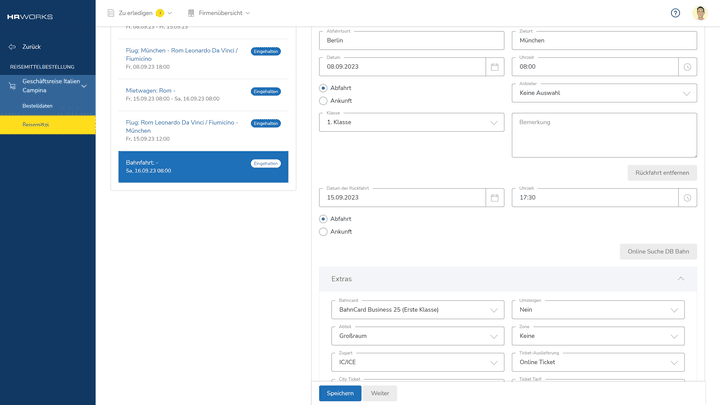The image size is (720, 405).
Task: Open calendar picker for departure date 08.09.2023
Action: click(494, 67)
